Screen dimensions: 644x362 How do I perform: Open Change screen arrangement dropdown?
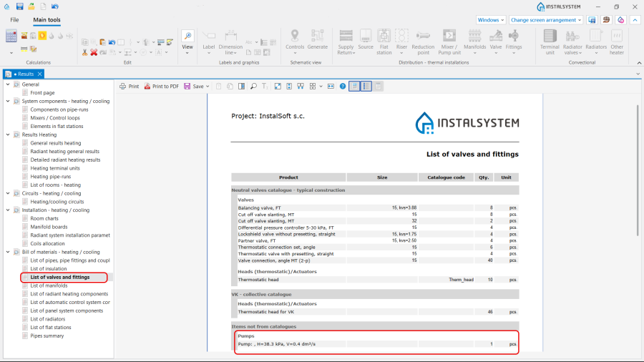[546, 20]
